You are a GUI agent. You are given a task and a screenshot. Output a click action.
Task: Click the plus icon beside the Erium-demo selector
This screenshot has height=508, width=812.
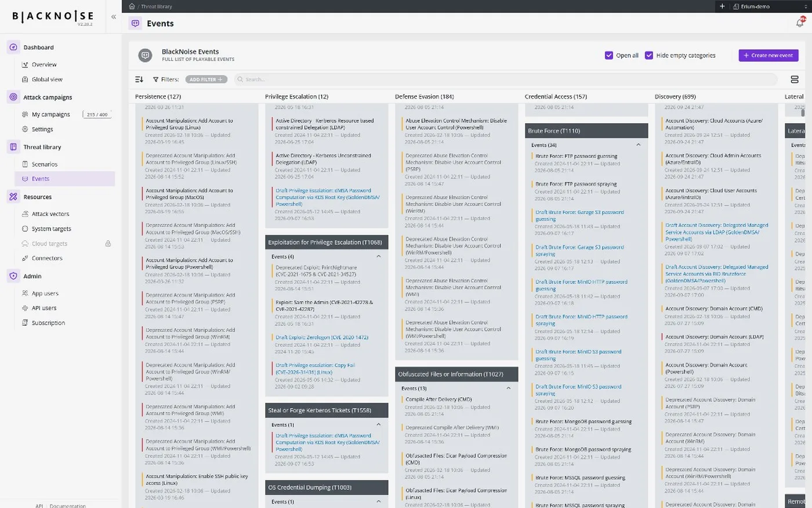[x=722, y=6]
